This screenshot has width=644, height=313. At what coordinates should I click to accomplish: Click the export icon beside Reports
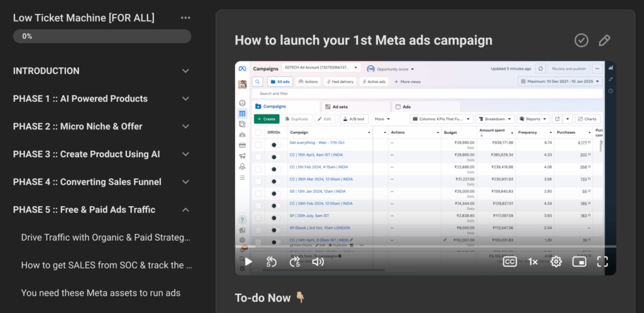pos(557,119)
